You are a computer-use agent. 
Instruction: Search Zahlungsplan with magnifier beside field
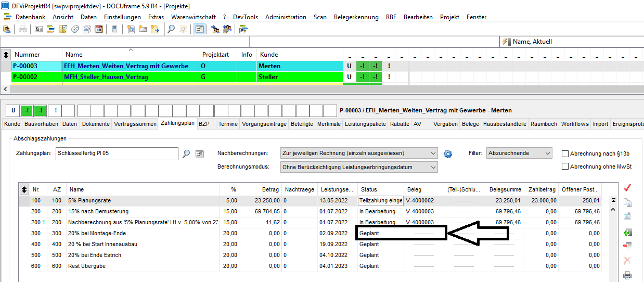coord(186,153)
